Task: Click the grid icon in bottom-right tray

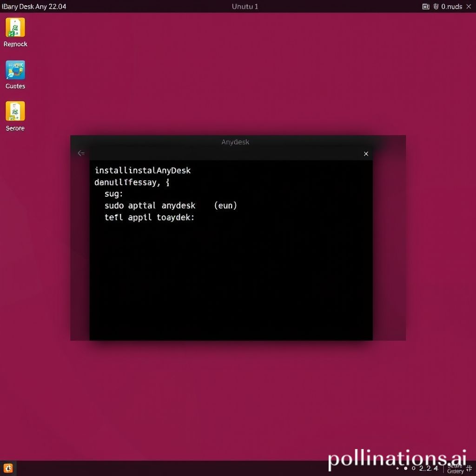Action: [469, 469]
